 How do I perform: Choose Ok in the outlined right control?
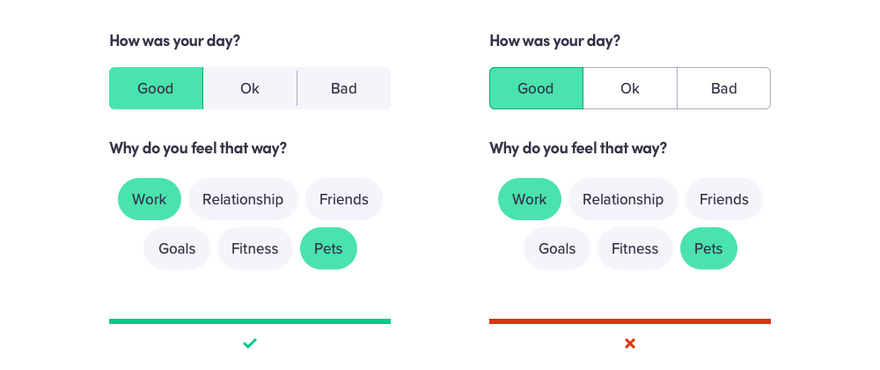630,88
